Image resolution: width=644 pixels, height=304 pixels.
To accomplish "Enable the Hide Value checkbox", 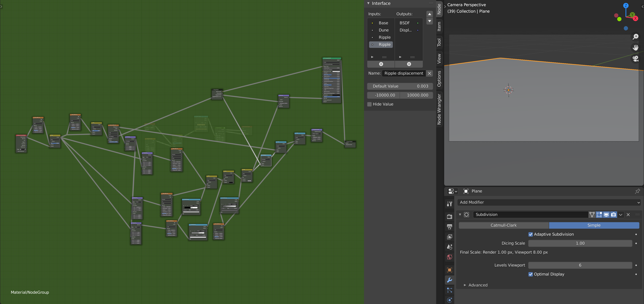I will click(x=369, y=104).
